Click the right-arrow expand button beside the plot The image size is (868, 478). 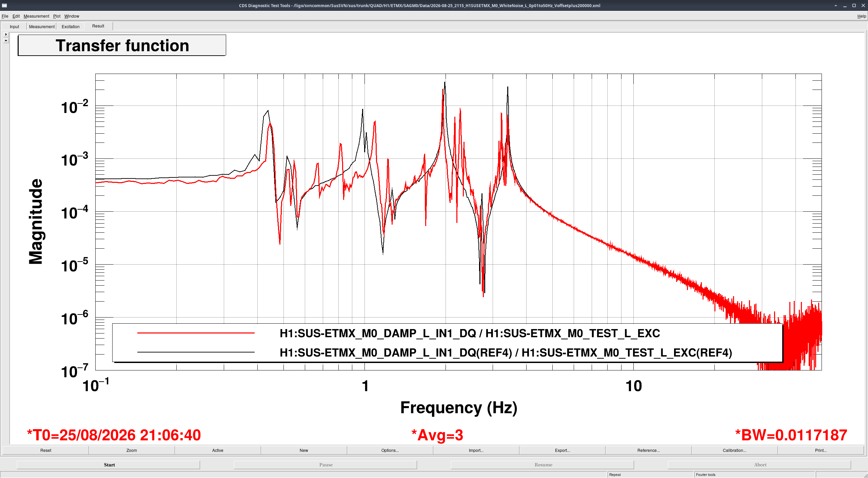point(6,34)
